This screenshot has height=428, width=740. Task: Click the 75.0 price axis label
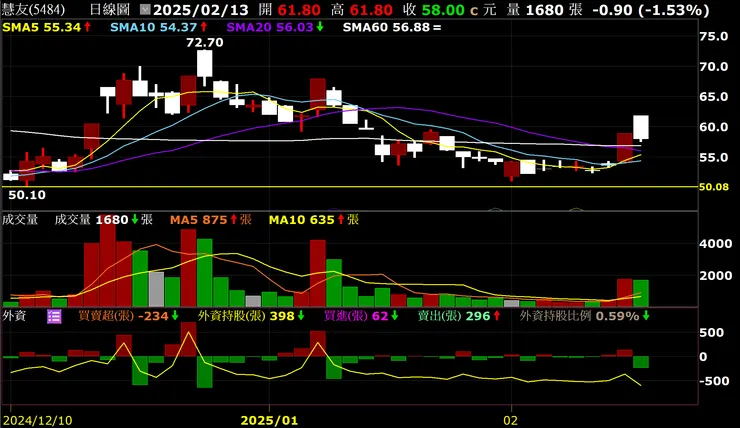pyautogui.click(x=714, y=36)
